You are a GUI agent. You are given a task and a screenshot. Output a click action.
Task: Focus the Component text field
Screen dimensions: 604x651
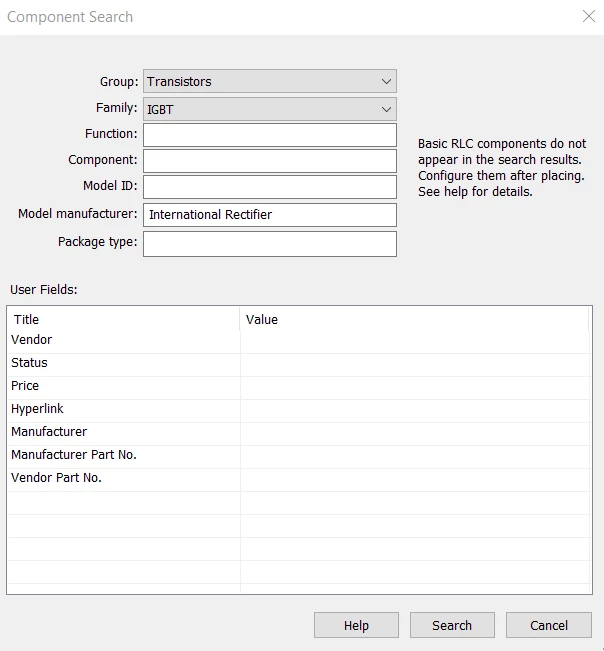[270, 161]
